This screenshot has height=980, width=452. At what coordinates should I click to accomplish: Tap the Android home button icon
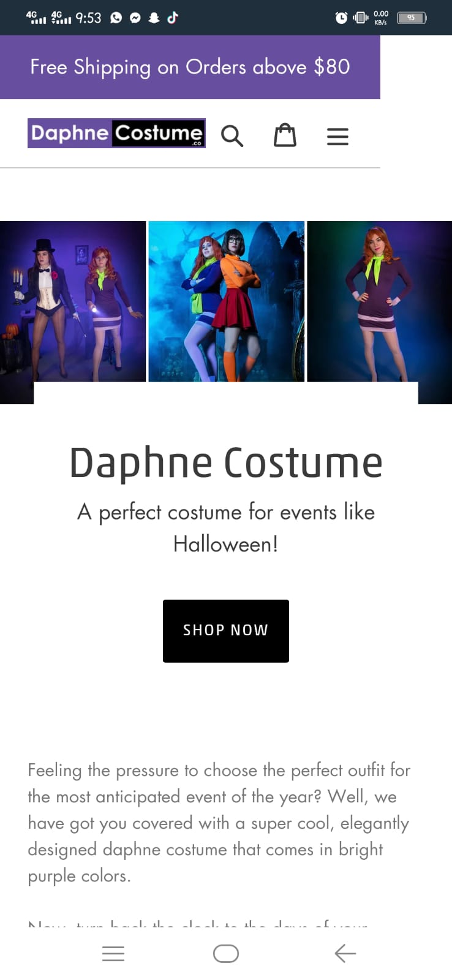coord(226,954)
